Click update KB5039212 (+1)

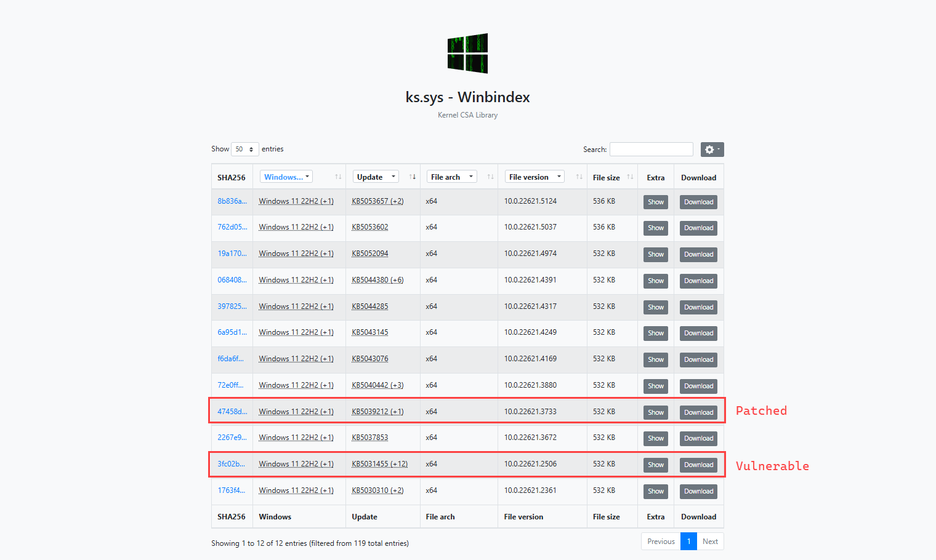coord(377,412)
